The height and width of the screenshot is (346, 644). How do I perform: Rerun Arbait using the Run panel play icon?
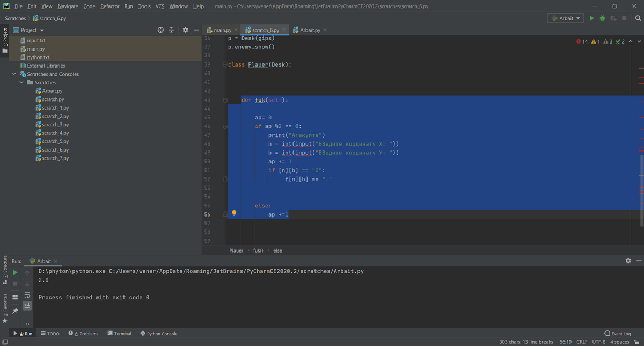(15, 272)
